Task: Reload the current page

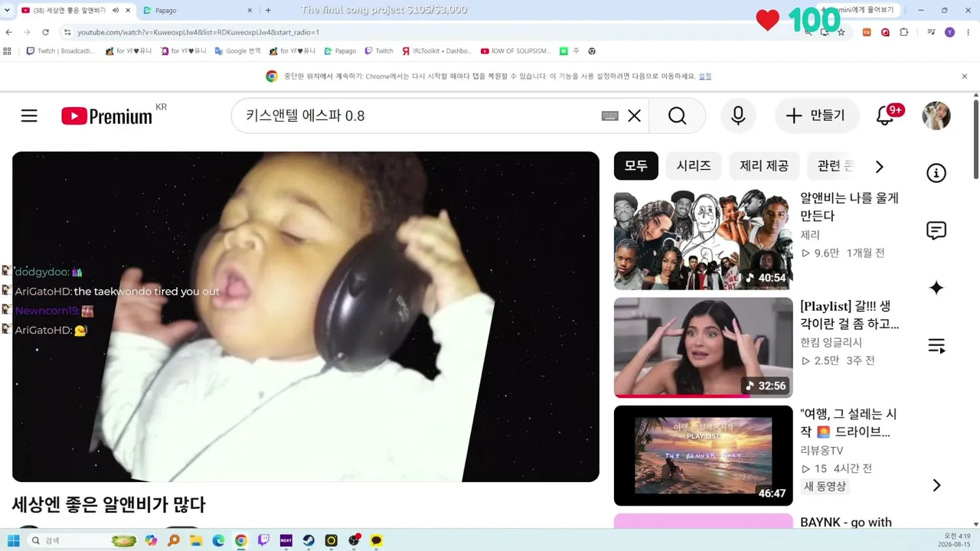Action: 45,32
